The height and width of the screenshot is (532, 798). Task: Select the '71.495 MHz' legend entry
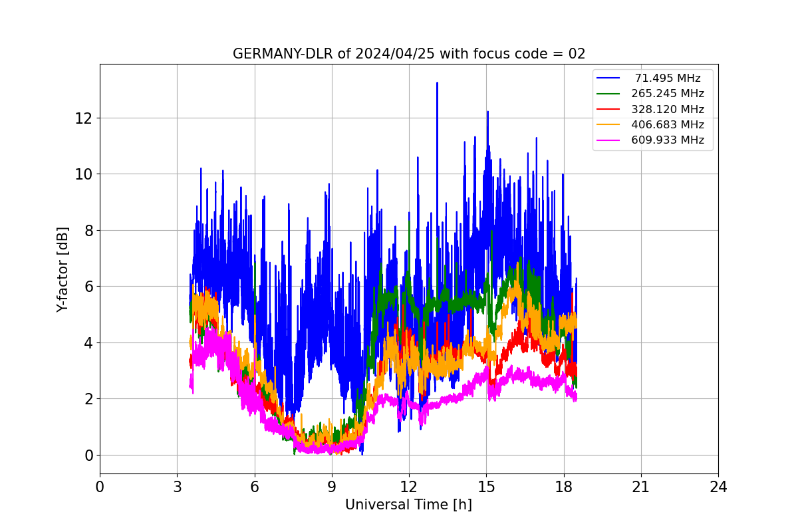667,78
